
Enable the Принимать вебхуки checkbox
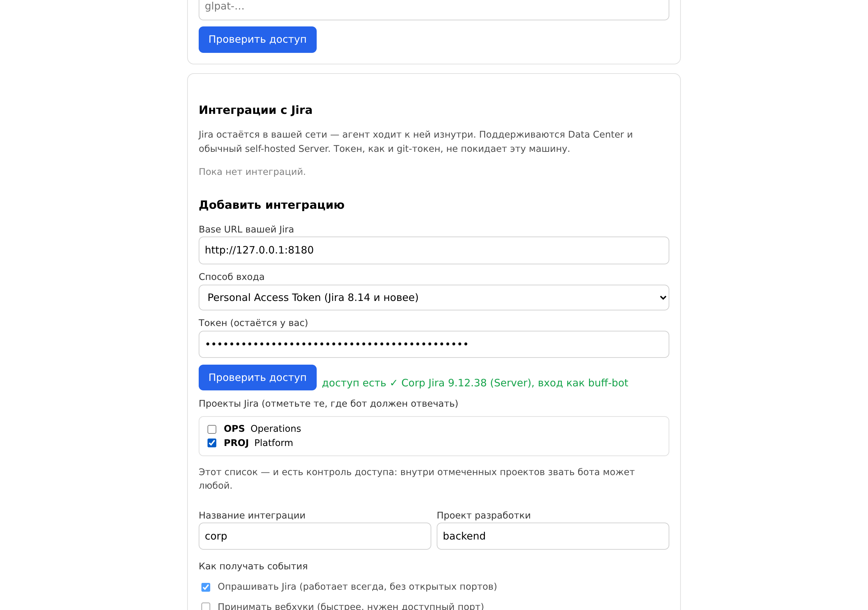tap(206, 606)
